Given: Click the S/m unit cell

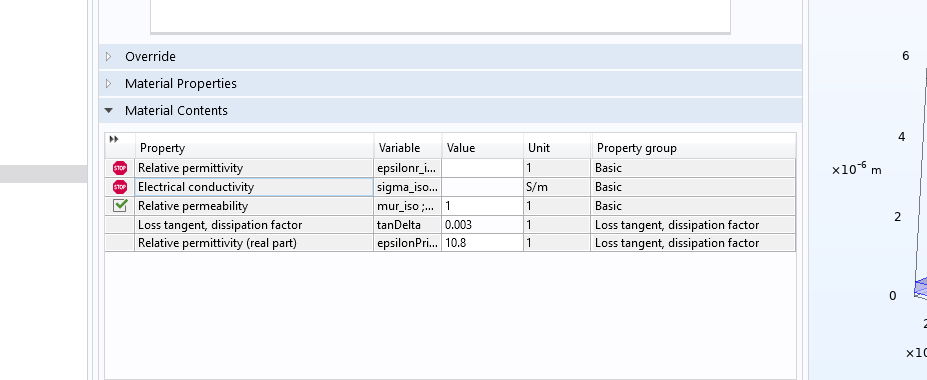Looking at the screenshot, I should [x=557, y=187].
